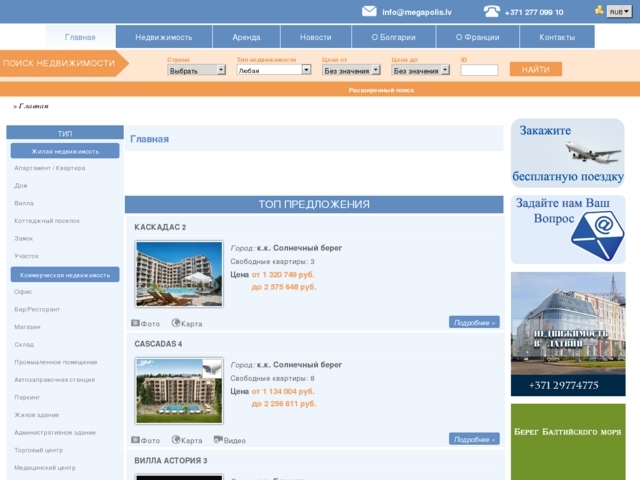Open the Фото icon for КАСКАДАС 2
The width and height of the screenshot is (640, 480).
136,323
